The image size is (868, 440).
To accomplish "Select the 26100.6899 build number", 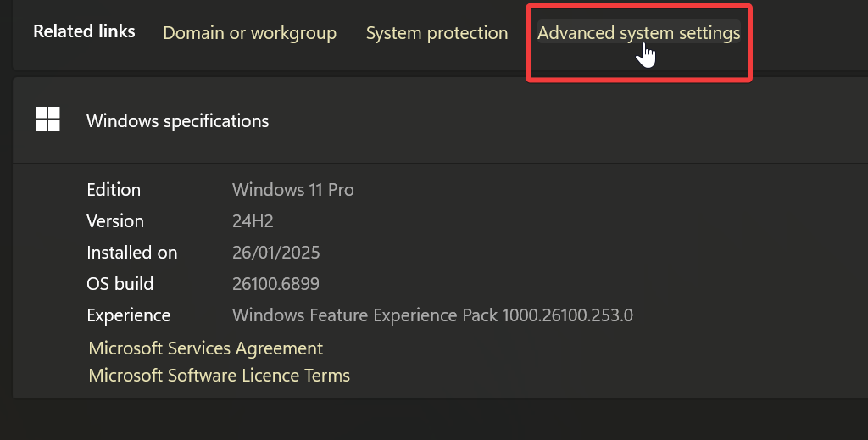I will coord(275,284).
